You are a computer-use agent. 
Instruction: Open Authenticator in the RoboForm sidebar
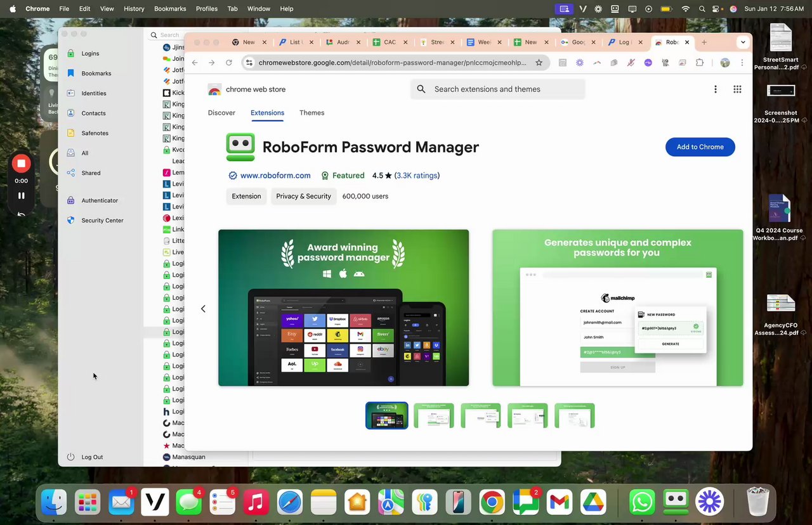click(92, 200)
